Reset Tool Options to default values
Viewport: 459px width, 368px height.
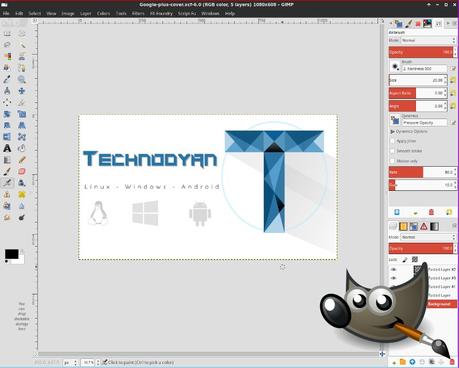pos(449,212)
